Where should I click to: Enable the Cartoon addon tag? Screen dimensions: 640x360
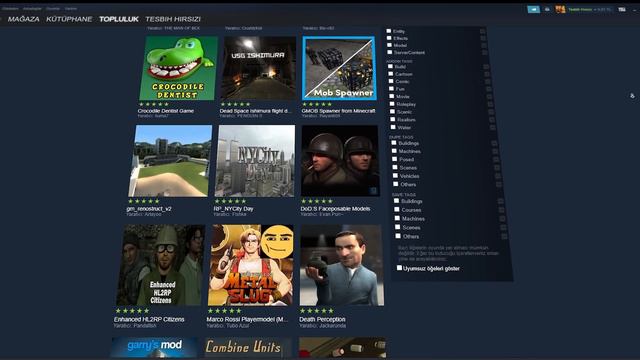(391, 74)
